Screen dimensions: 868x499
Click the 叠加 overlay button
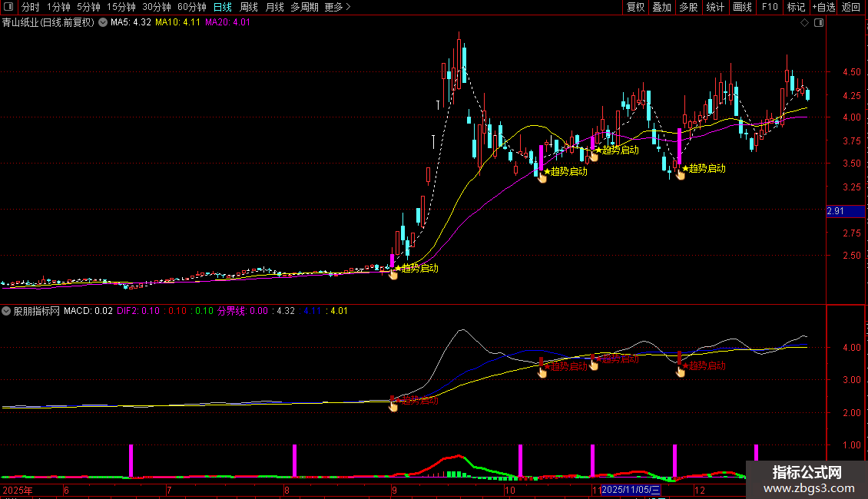[662, 7]
